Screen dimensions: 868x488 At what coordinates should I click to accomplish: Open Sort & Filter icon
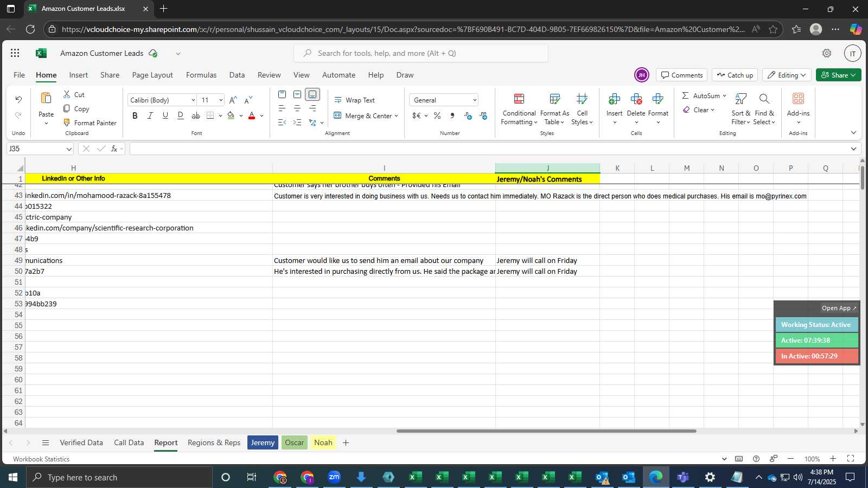pos(741,99)
